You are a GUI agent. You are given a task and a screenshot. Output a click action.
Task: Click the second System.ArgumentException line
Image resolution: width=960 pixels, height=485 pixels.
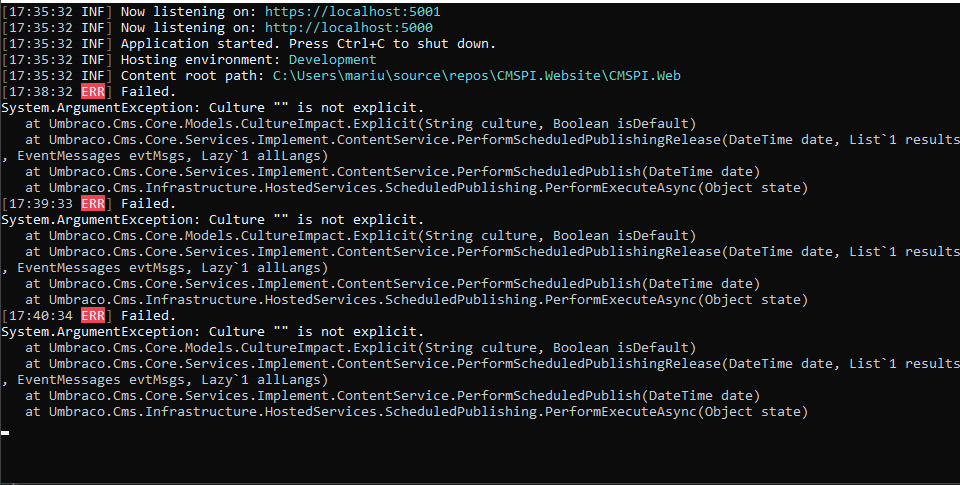pos(212,220)
